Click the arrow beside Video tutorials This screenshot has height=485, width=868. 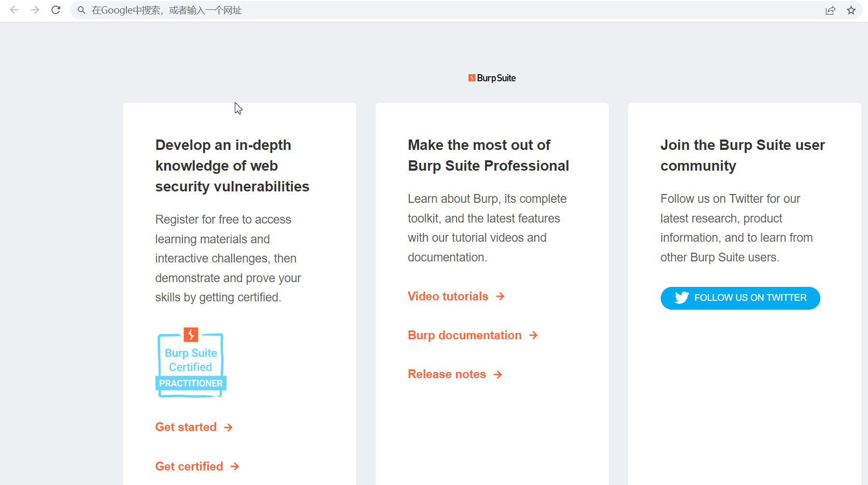500,296
